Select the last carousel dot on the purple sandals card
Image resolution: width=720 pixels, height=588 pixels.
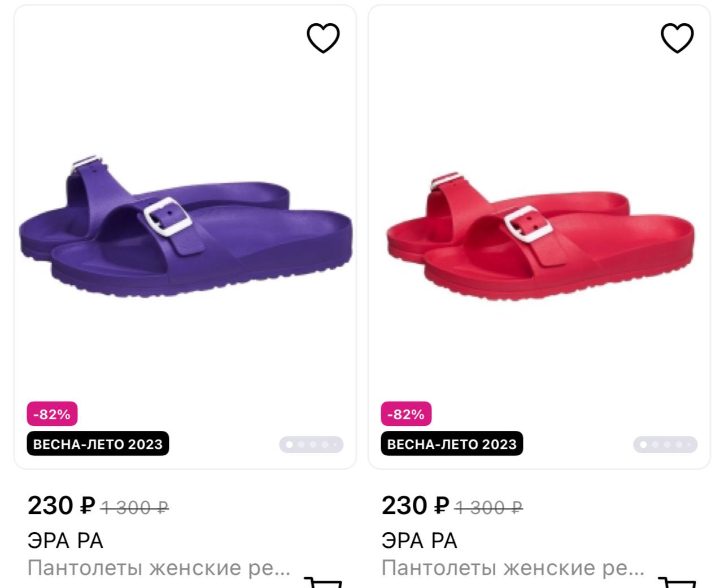point(334,445)
